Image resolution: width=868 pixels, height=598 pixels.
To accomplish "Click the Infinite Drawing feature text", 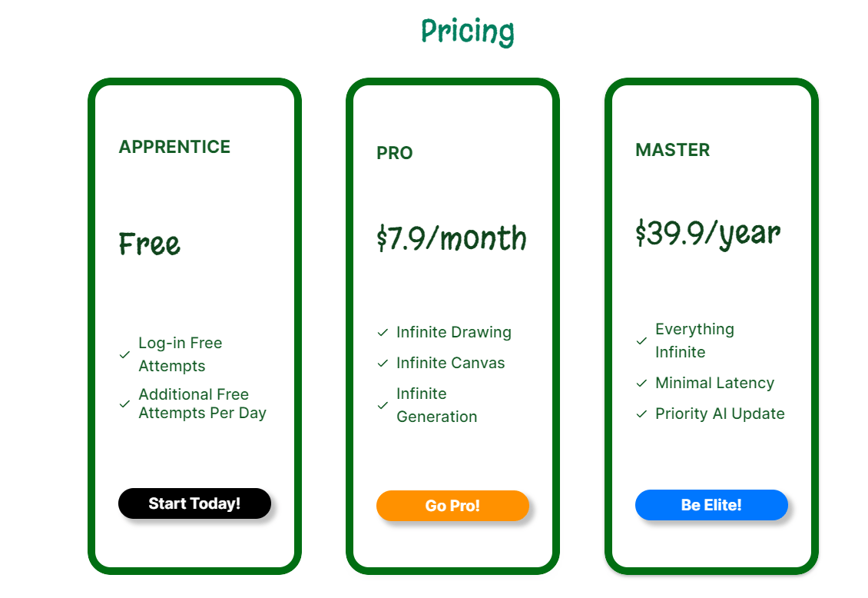I will pyautogui.click(x=454, y=333).
